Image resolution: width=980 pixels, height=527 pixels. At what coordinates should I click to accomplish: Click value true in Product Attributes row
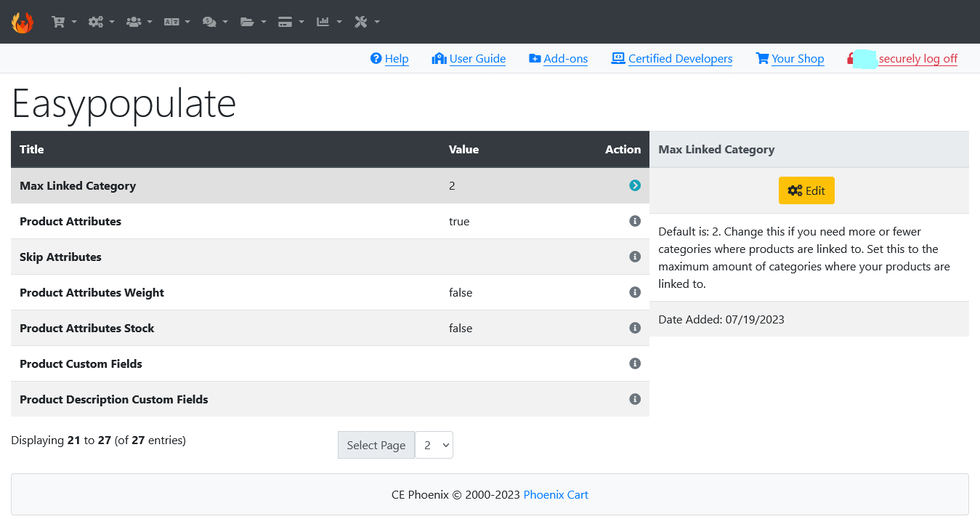(x=459, y=221)
